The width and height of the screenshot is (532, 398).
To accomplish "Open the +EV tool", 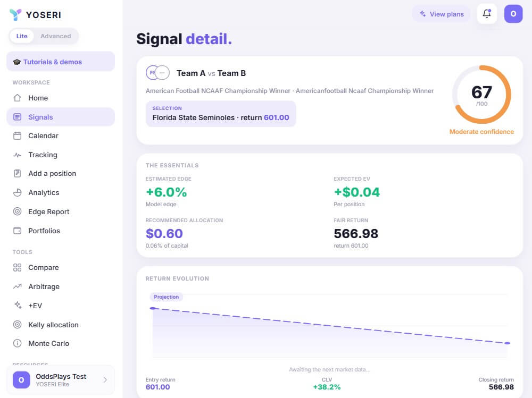I will coord(61,306).
